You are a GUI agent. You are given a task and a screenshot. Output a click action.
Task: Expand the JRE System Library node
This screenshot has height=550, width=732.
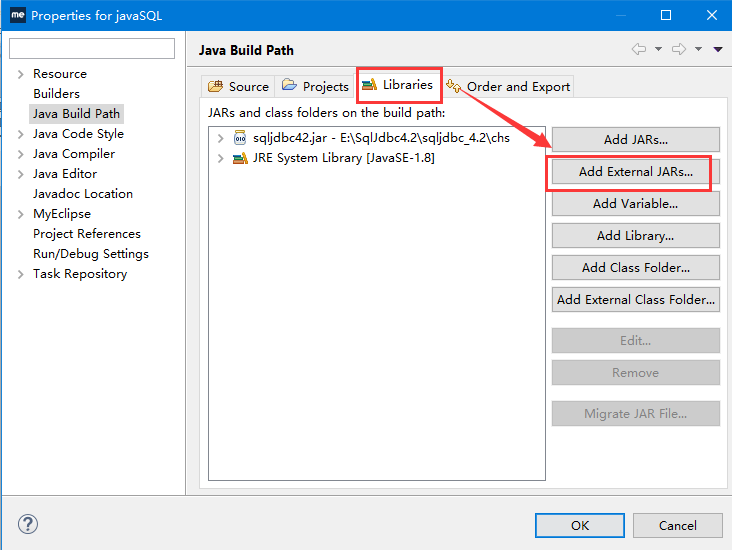click(x=220, y=158)
